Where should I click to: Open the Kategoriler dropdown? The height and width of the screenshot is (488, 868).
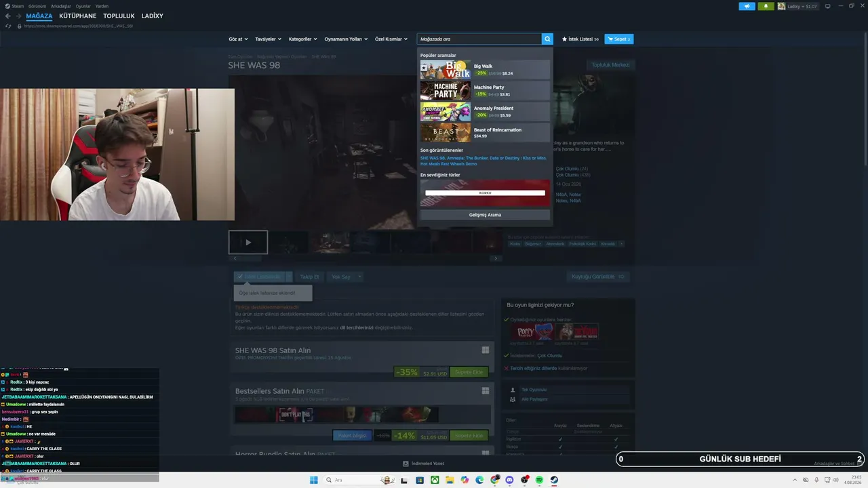pyautogui.click(x=302, y=39)
